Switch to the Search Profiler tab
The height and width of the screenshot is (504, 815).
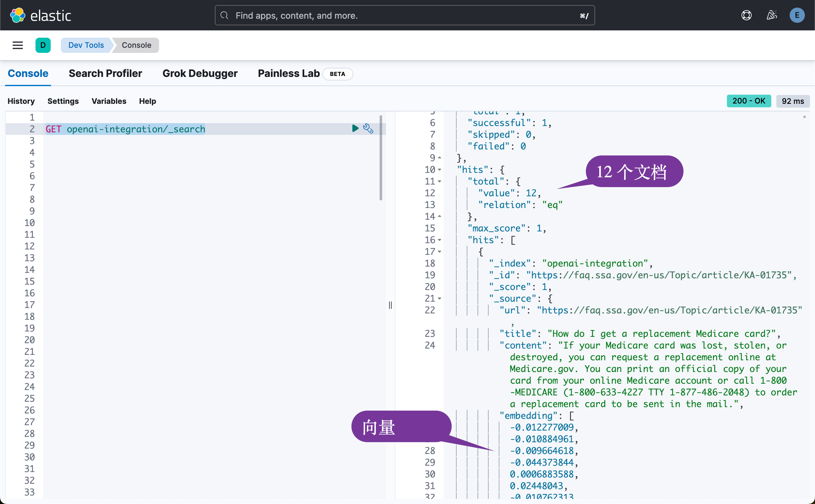coord(106,73)
